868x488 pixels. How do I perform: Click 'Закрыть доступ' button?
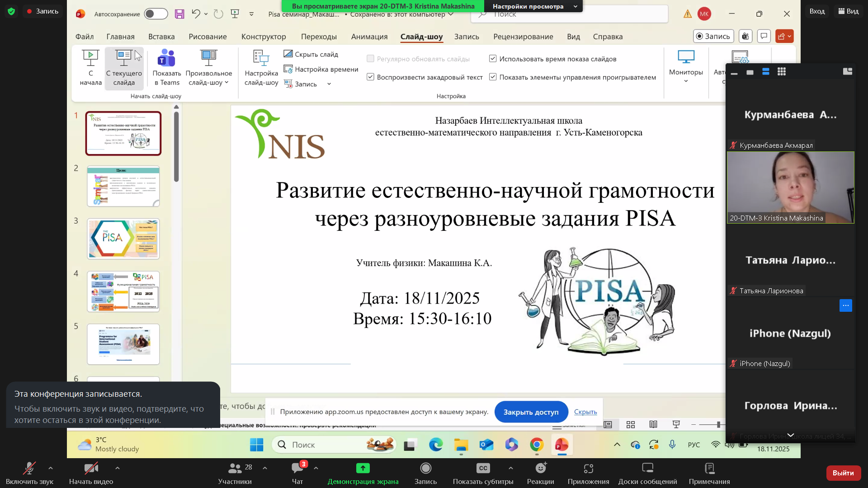point(531,412)
